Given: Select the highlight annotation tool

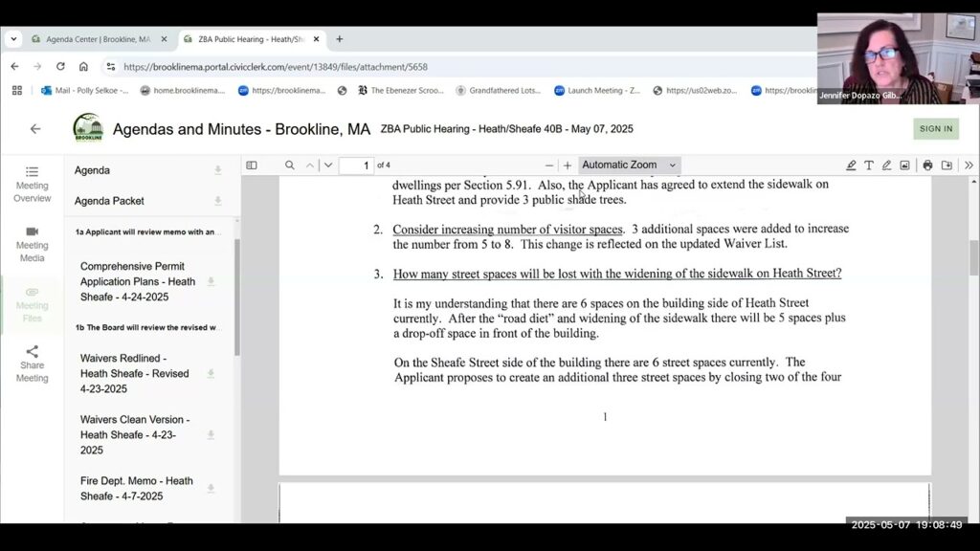Looking at the screenshot, I should tap(851, 165).
